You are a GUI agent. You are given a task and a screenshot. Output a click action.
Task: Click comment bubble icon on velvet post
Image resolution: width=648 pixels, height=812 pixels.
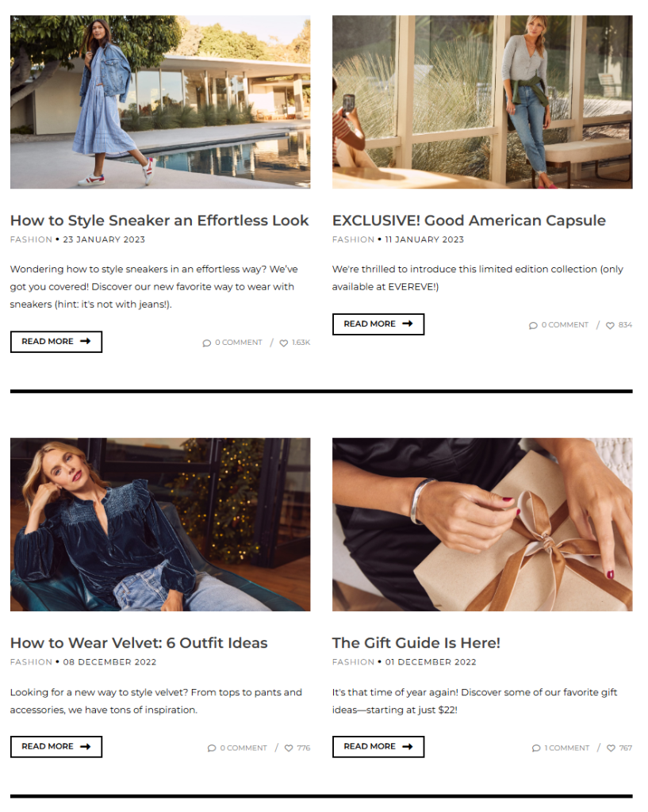pyautogui.click(x=211, y=749)
